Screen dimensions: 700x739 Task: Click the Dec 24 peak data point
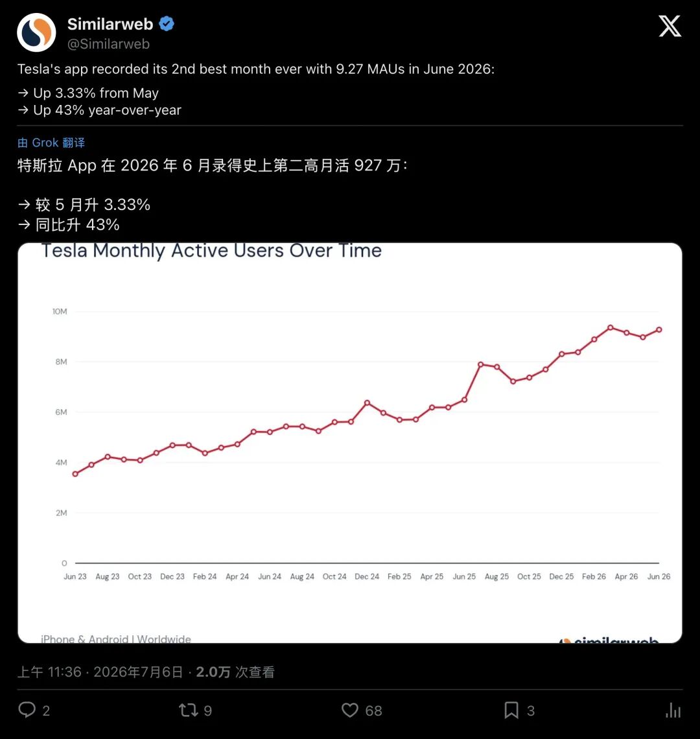(367, 403)
